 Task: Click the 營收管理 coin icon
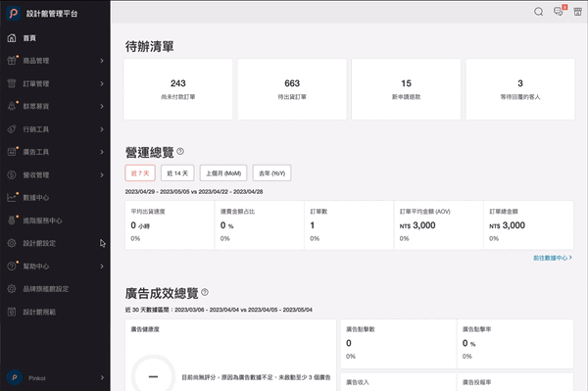pyautogui.click(x=12, y=174)
